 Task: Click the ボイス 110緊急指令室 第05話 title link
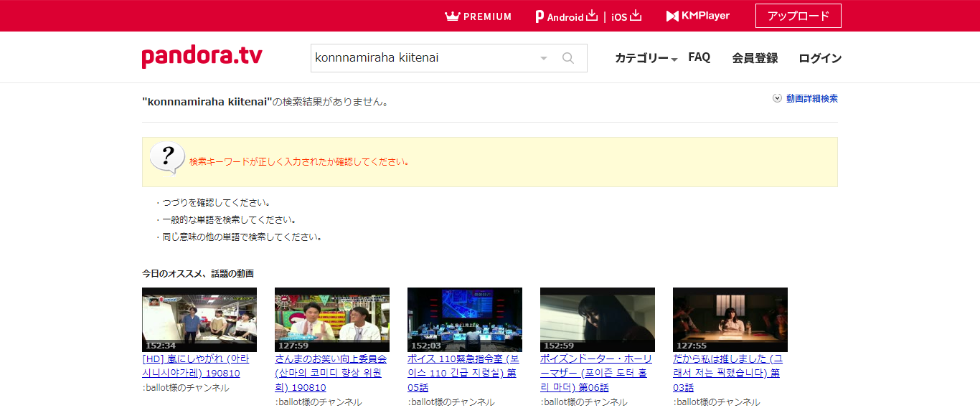coord(463,373)
